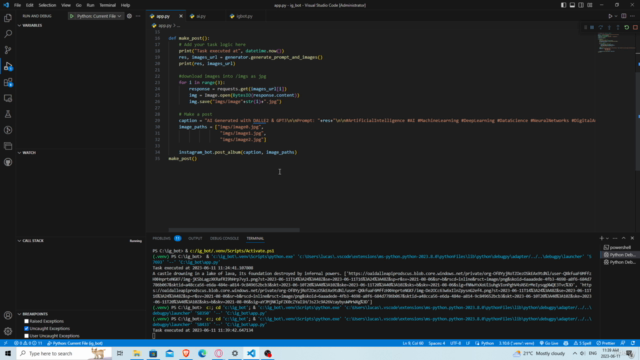
Task: Open the View menu
Action: pyautogui.click(x=66, y=5)
